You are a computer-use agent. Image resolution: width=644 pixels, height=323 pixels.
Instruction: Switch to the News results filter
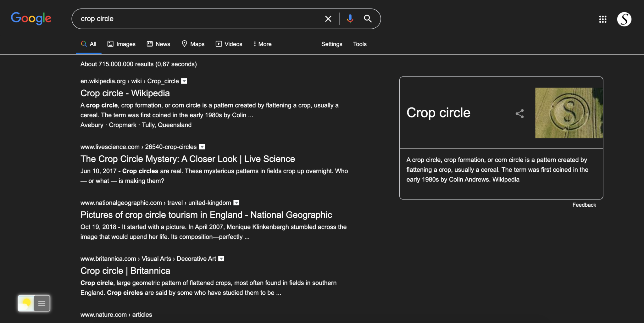click(x=158, y=44)
